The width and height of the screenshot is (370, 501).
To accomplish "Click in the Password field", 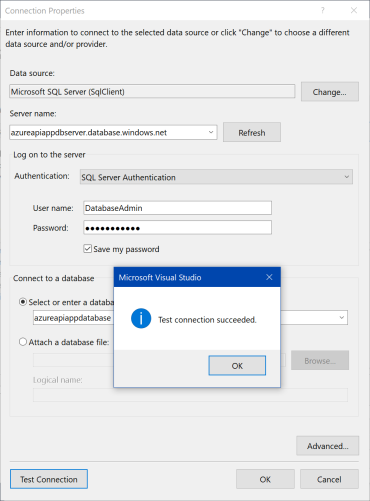I will tap(177, 228).
